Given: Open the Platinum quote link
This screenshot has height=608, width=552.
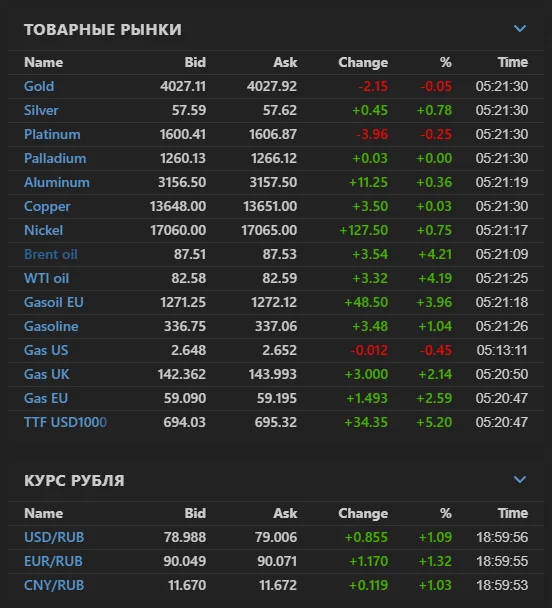Looking at the screenshot, I should 52,134.
